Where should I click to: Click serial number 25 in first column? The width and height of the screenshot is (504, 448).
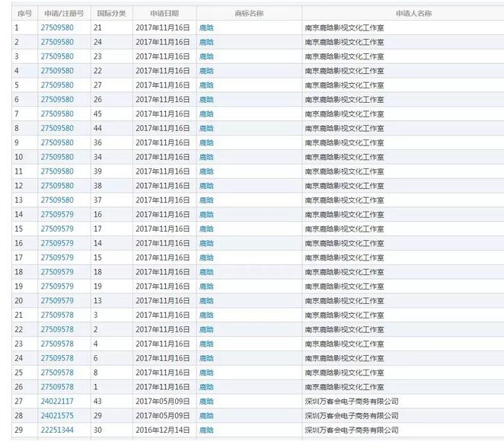[x=18, y=373]
